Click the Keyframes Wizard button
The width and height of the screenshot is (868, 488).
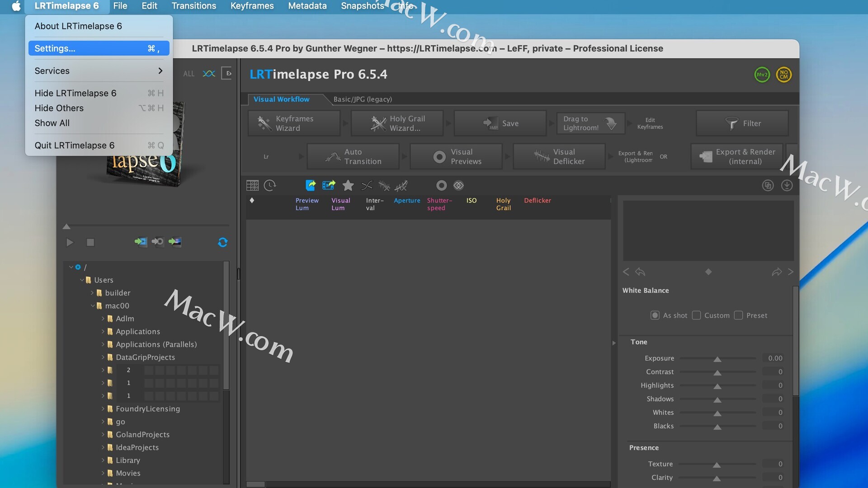(294, 123)
